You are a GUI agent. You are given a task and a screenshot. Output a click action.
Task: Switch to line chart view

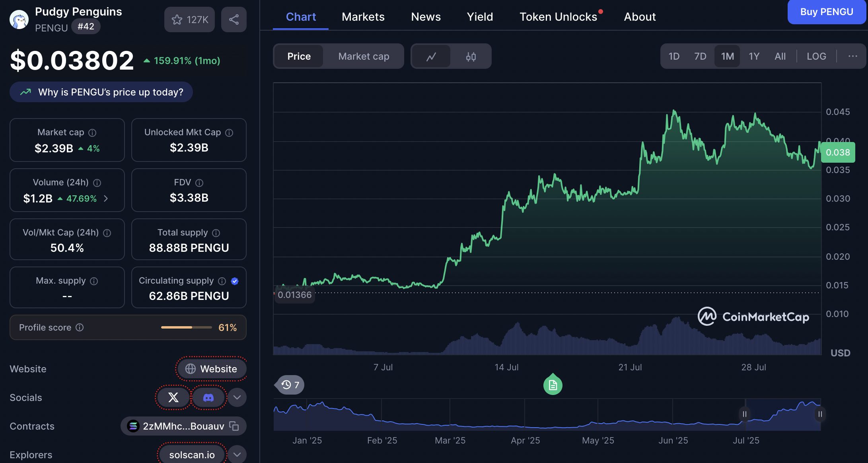coord(431,56)
